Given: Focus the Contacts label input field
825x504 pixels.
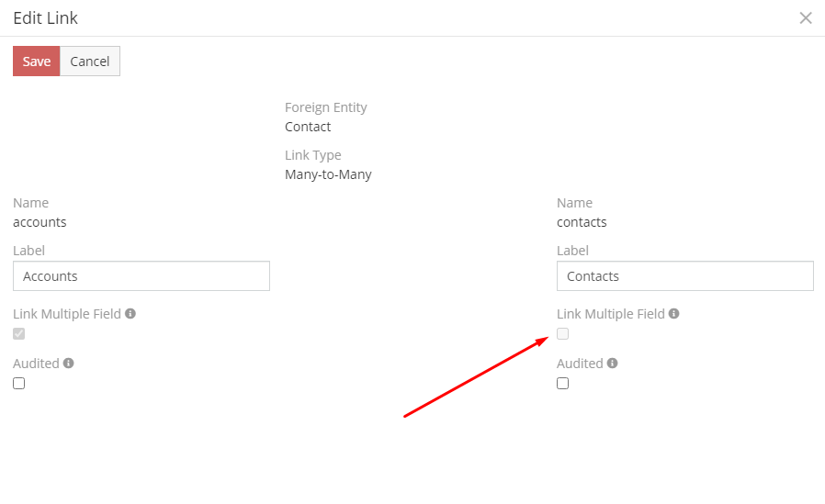Looking at the screenshot, I should pyautogui.click(x=685, y=276).
